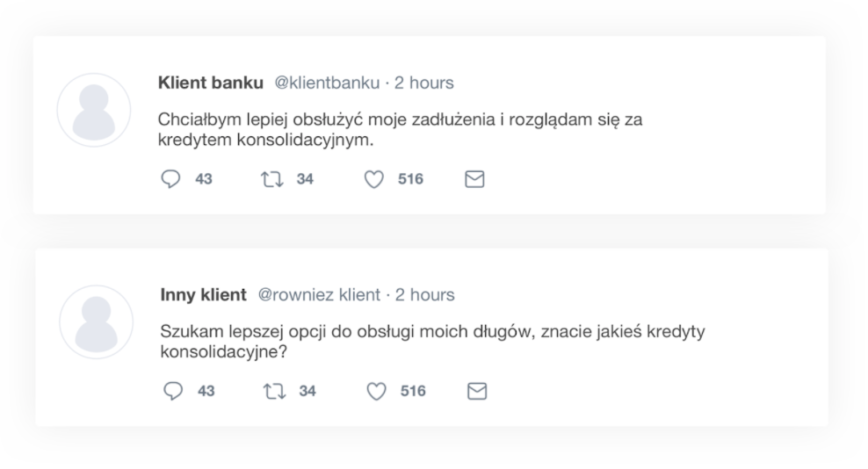Click the Inny klient display name
This screenshot has height=469, width=868.
(x=203, y=295)
